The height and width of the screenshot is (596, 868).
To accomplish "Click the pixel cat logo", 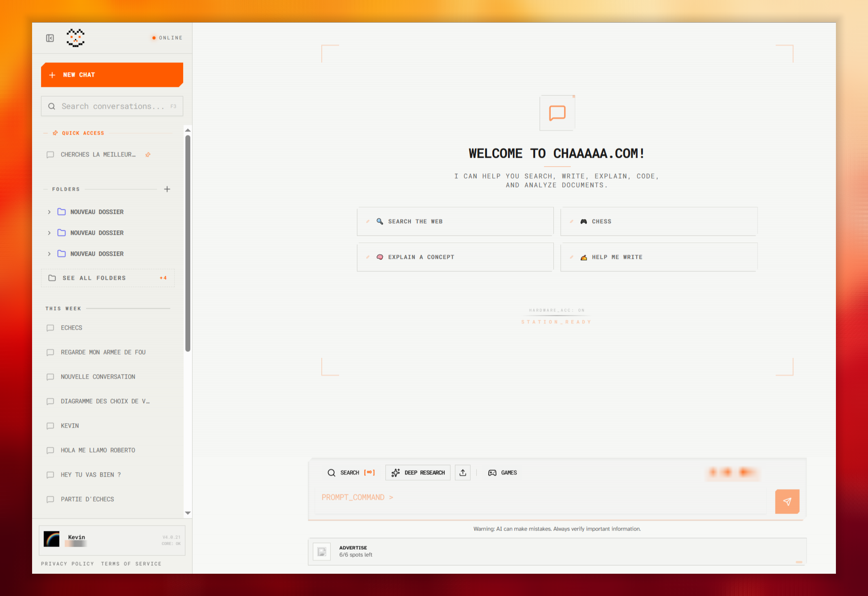I will 76,38.
